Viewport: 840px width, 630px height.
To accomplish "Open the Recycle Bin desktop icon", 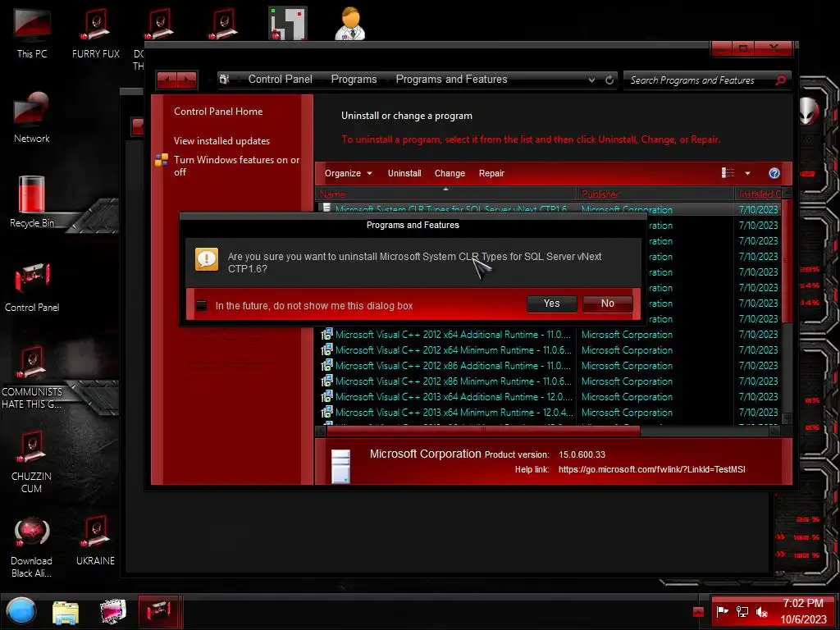I will [32, 202].
